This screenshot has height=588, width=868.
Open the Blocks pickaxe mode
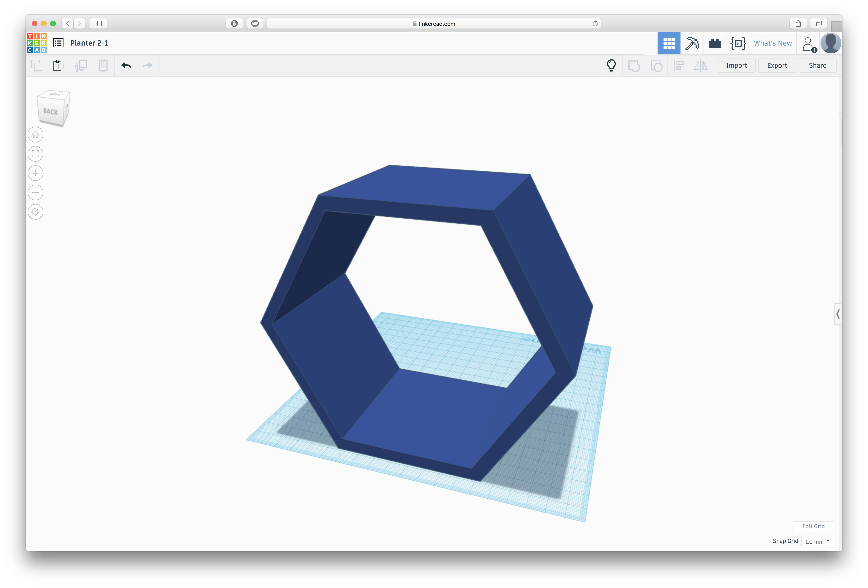[x=692, y=43]
